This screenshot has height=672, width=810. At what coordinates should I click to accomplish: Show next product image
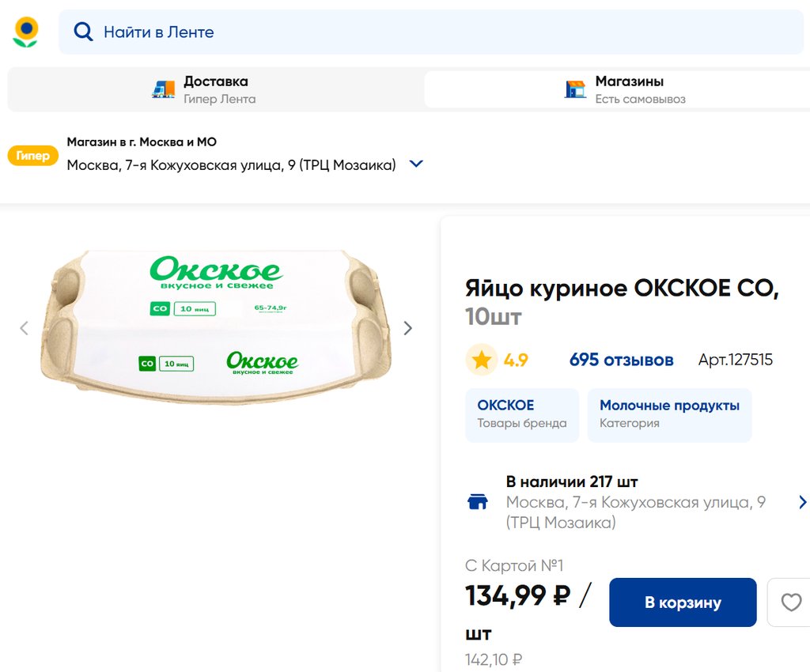tap(408, 328)
